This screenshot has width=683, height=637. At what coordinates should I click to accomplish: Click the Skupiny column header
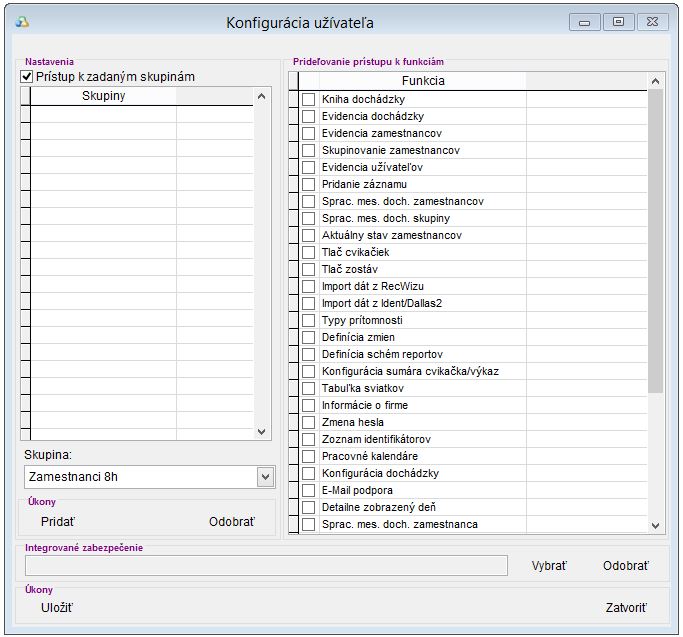point(104,96)
